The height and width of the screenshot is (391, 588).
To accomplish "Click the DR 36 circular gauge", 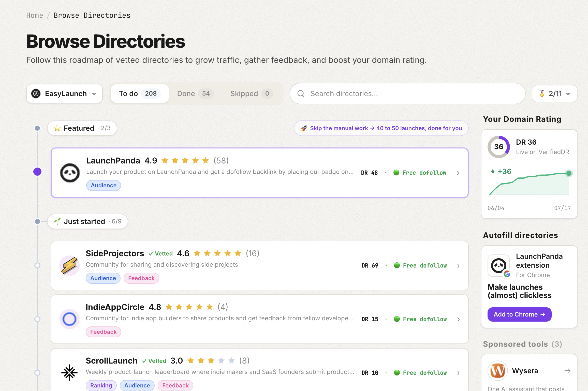I will pyautogui.click(x=499, y=147).
